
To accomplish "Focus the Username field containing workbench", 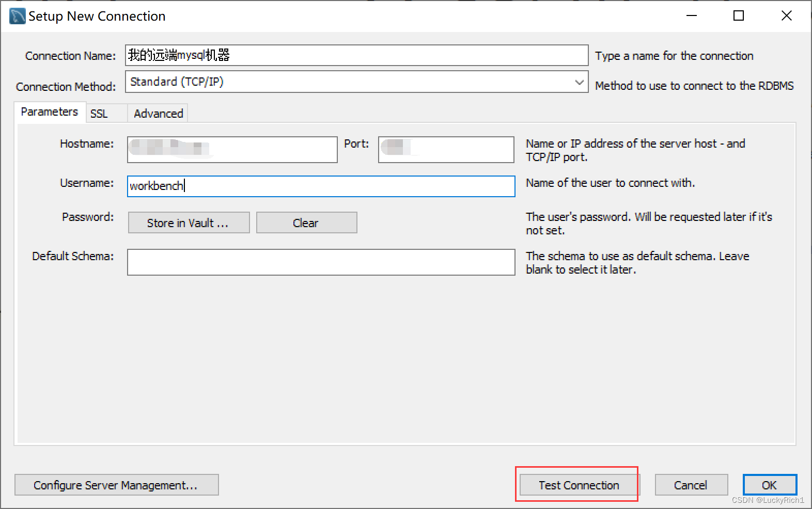I will click(321, 186).
